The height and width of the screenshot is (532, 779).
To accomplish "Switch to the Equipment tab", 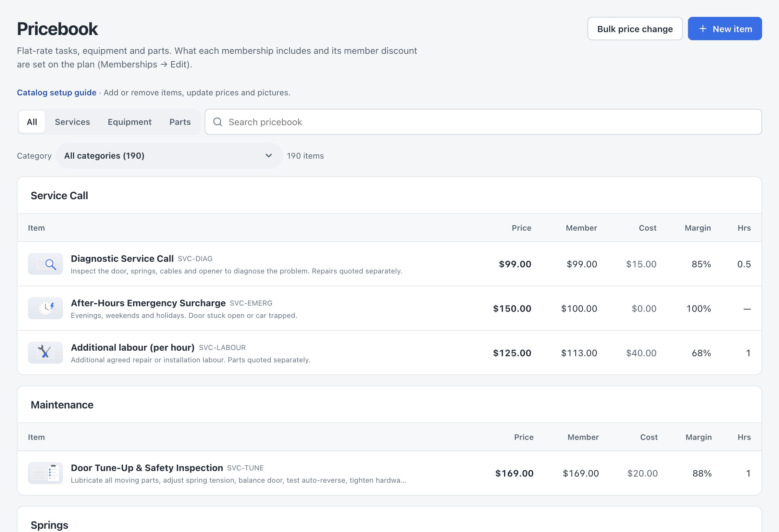I will pyautogui.click(x=130, y=122).
